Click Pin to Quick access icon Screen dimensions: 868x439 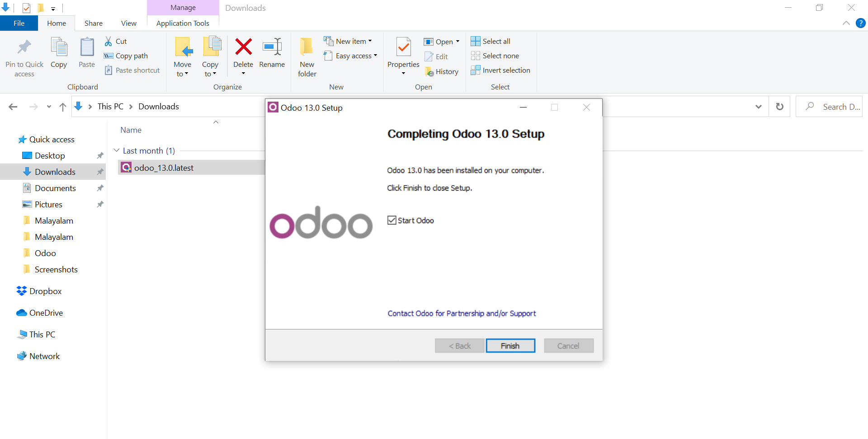tap(24, 47)
